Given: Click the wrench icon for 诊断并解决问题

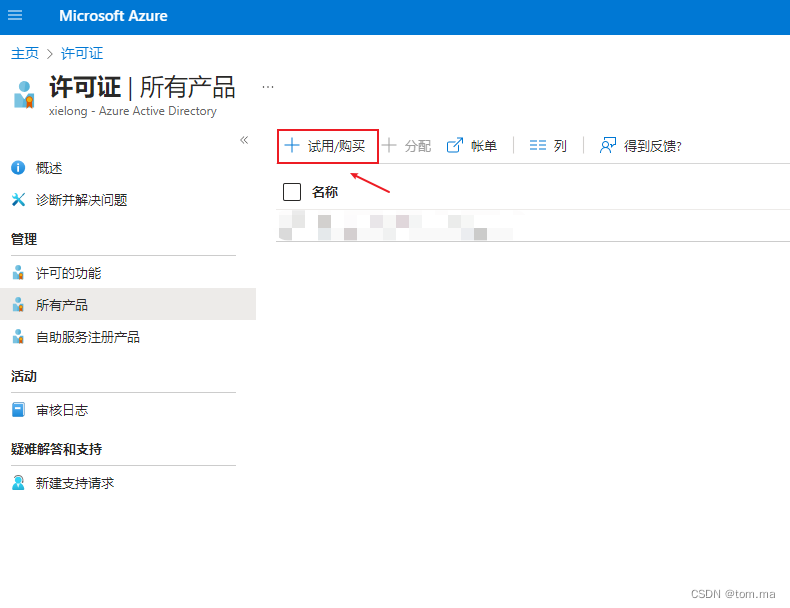Looking at the screenshot, I should (18, 200).
